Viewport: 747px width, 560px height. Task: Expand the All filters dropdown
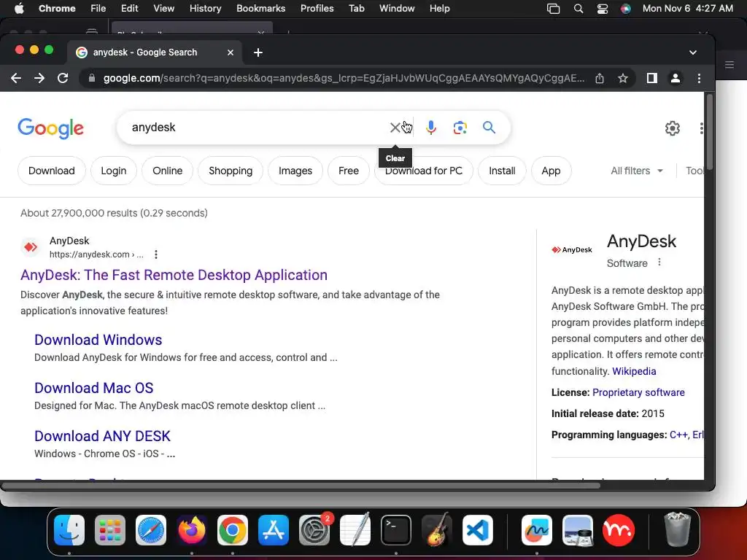(636, 171)
